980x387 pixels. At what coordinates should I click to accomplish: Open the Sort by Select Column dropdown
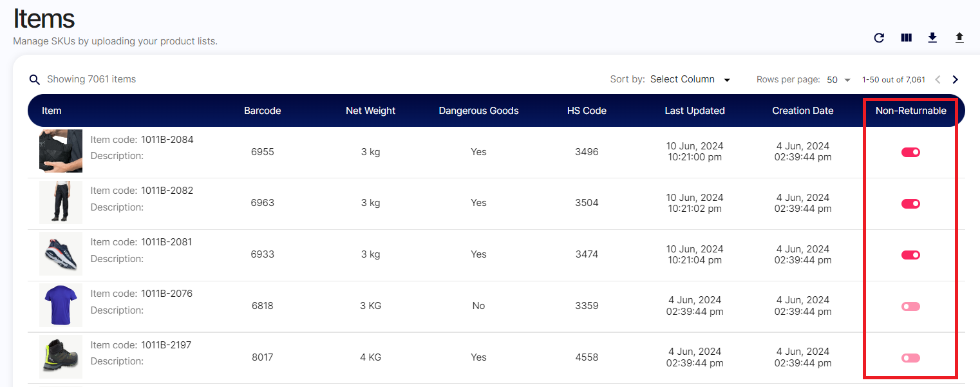690,80
